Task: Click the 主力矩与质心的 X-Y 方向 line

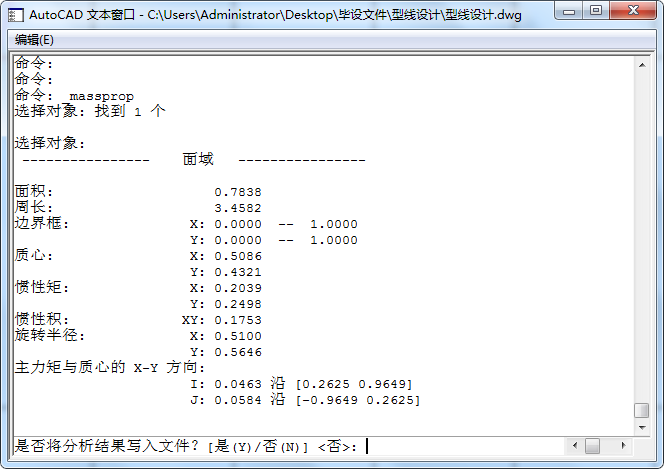Action: click(110, 367)
